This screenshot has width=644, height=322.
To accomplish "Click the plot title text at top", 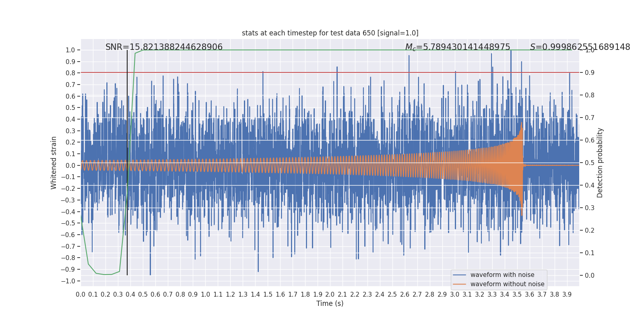I will pos(330,33).
